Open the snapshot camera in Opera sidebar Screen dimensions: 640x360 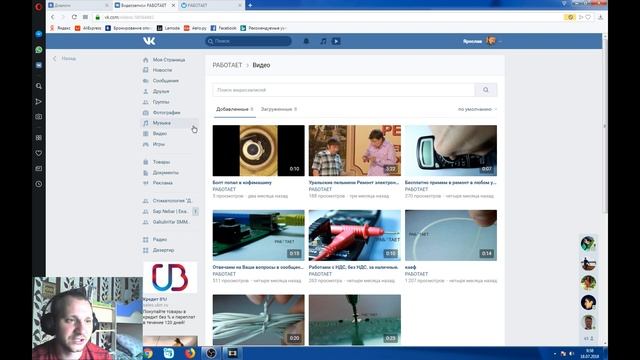pyautogui.click(x=39, y=117)
